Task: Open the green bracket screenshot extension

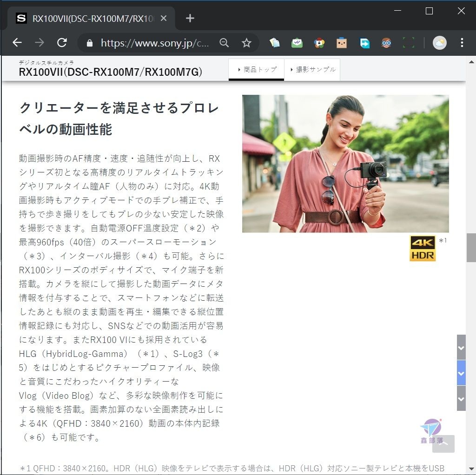Action: (x=409, y=43)
